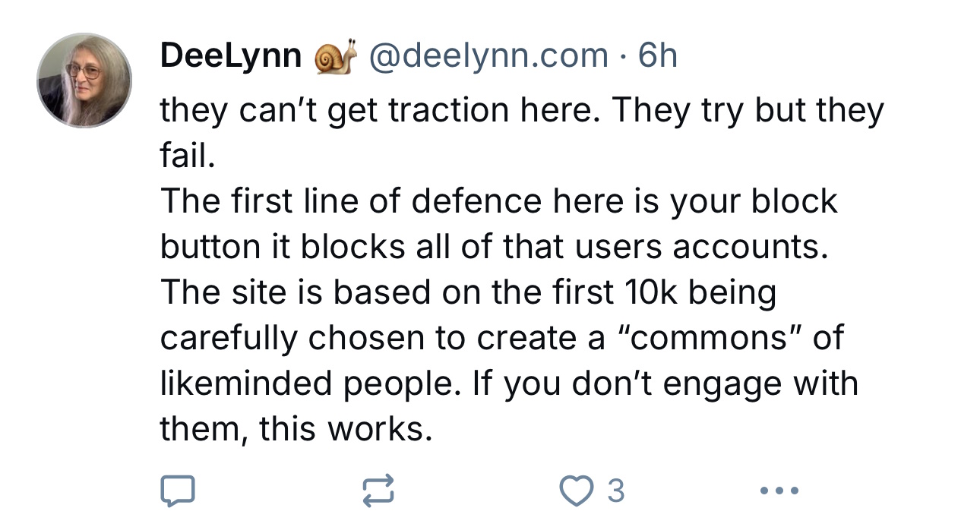Open DeeLynn's profile picture
980x527 pixels.
point(84,80)
